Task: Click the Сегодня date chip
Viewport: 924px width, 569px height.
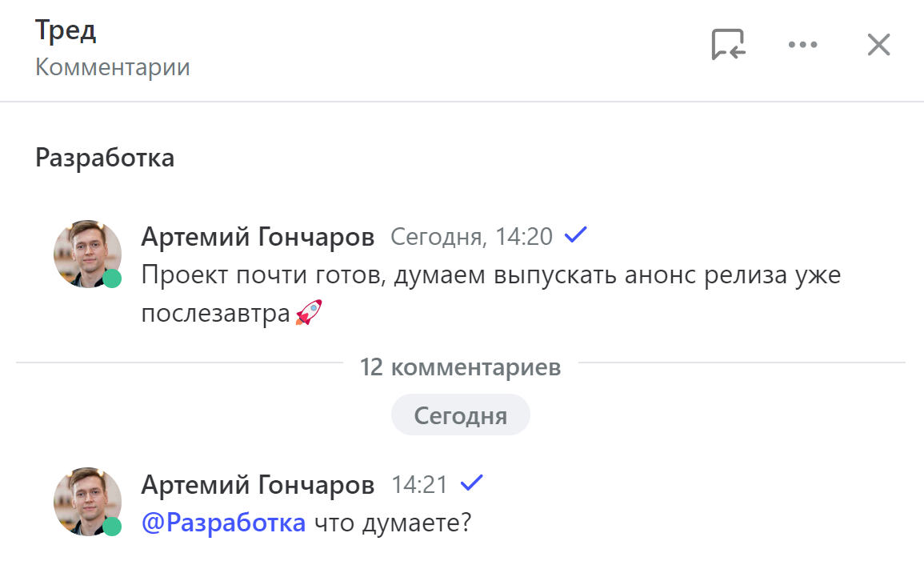Action: coord(461,415)
